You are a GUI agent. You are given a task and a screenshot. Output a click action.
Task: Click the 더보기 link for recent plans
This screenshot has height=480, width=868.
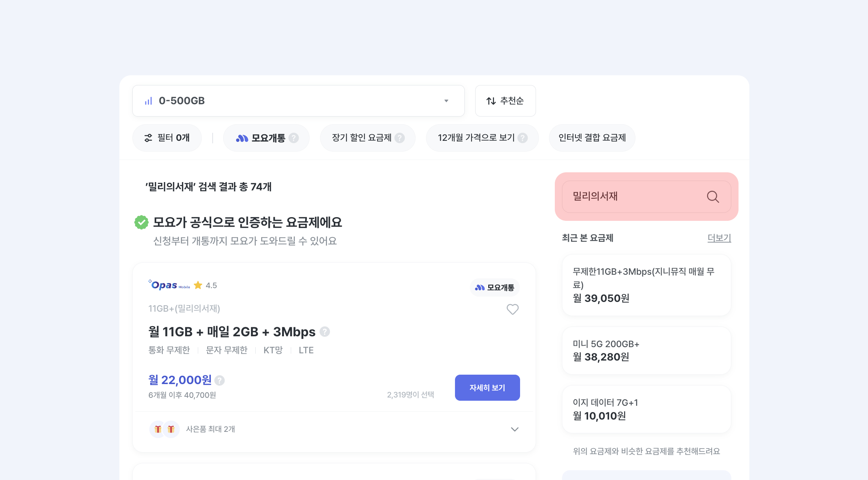(719, 238)
